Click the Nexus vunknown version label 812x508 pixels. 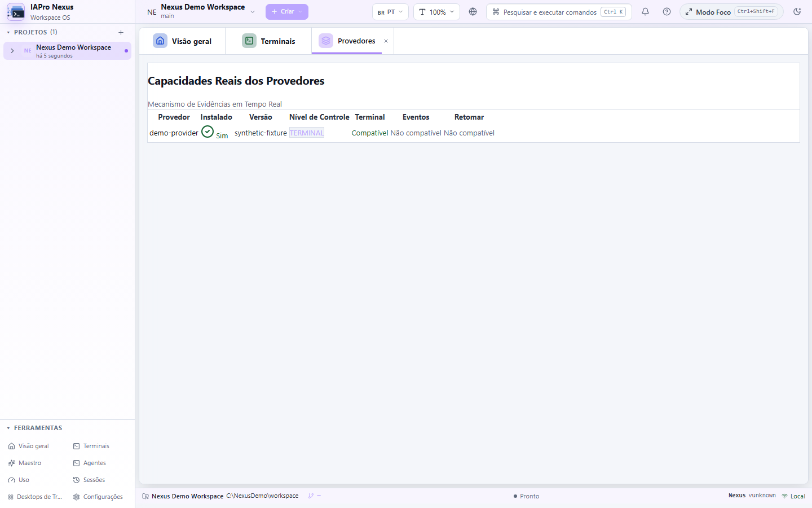(x=752, y=496)
